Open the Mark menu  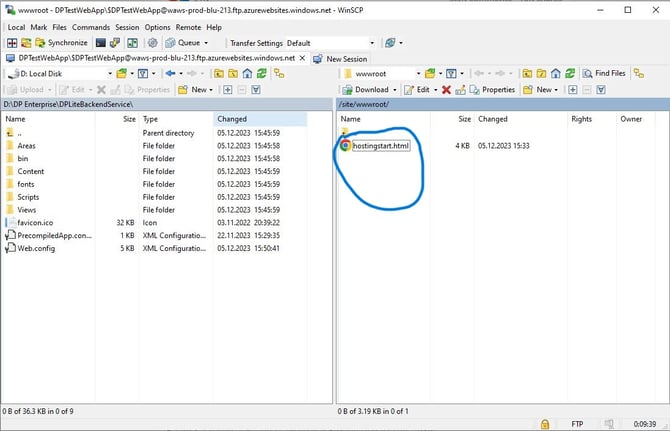pyautogui.click(x=39, y=27)
